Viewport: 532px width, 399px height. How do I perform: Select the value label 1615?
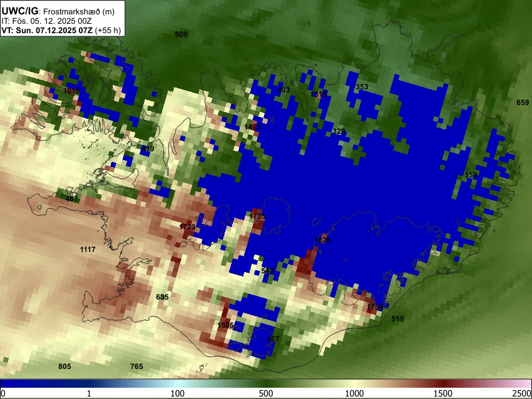71,91
